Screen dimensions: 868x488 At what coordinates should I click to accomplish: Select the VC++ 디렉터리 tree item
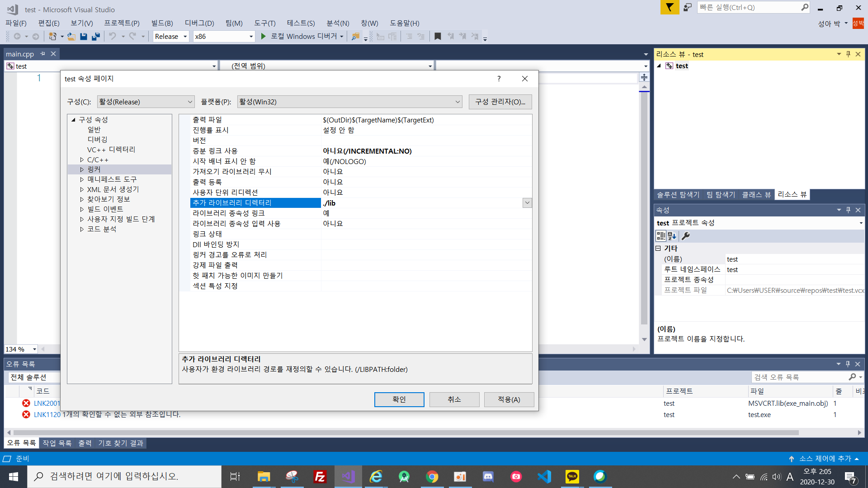111,150
